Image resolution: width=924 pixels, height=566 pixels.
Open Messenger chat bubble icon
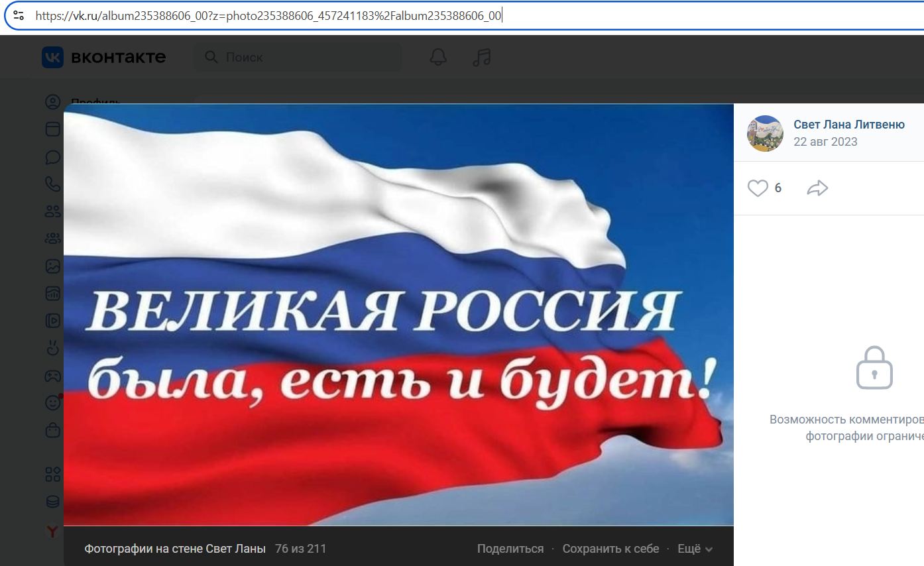point(52,157)
